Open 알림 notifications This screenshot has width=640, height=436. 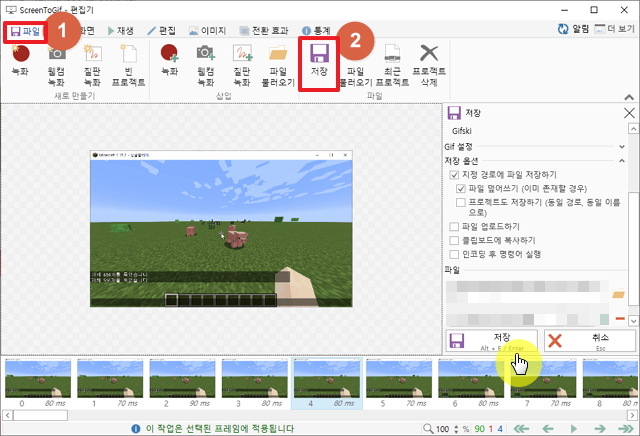(573, 29)
